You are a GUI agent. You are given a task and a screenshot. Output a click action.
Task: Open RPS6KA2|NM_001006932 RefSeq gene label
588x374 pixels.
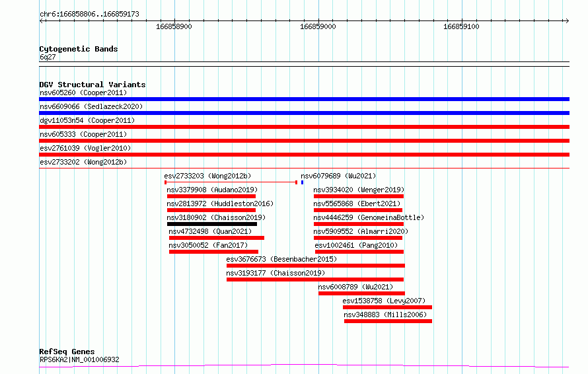pos(79,359)
